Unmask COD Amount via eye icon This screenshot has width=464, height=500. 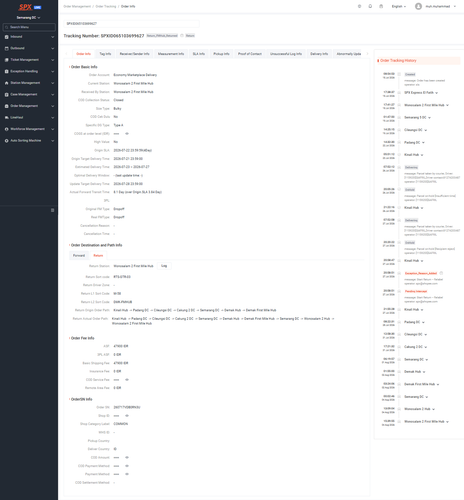[127, 457]
